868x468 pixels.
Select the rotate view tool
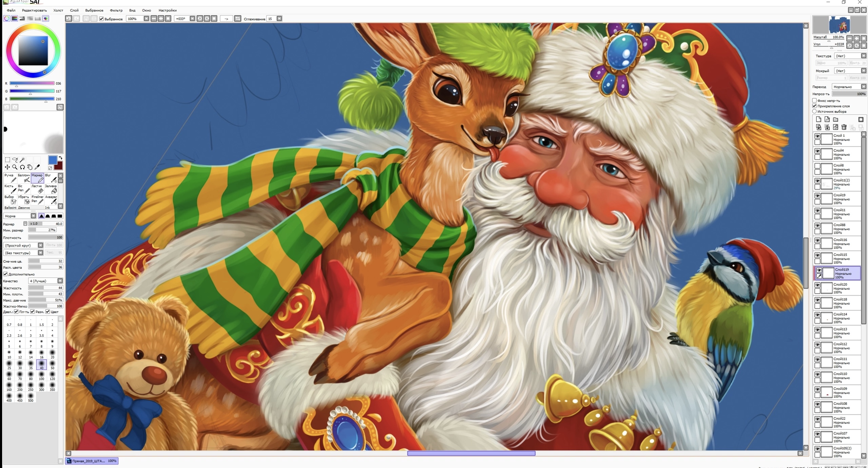22,167
